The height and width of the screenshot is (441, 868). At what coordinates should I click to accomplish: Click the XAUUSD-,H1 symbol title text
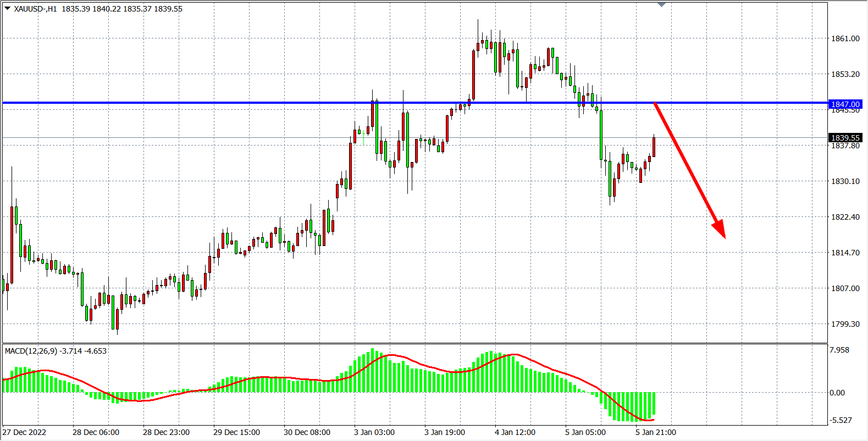point(35,9)
